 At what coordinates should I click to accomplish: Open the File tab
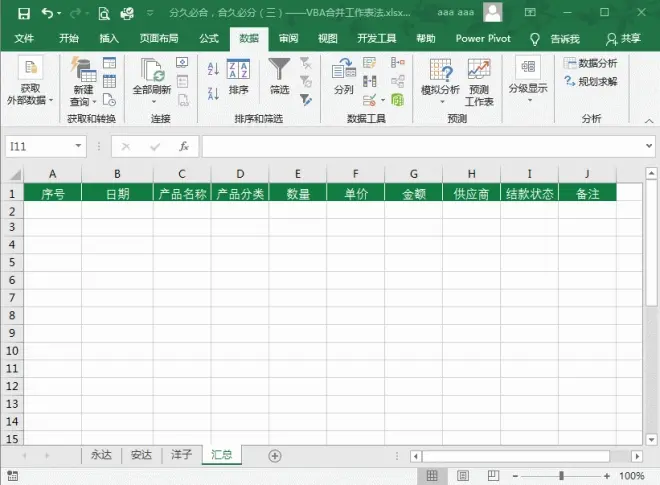tap(24, 39)
